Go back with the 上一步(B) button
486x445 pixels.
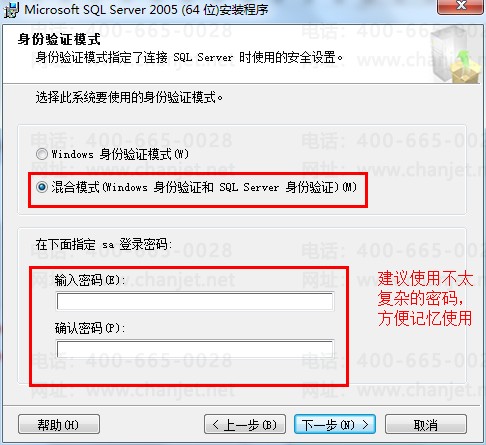tap(245, 424)
